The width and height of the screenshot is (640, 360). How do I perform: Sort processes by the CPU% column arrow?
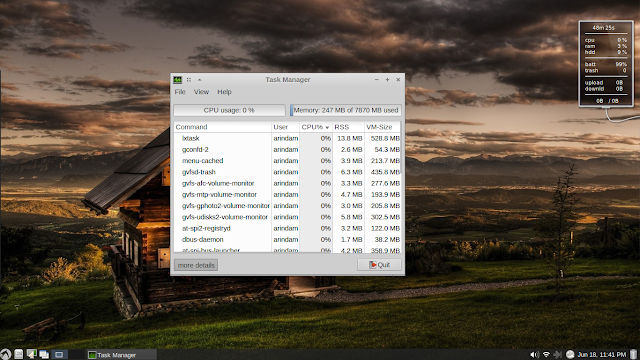(327, 128)
